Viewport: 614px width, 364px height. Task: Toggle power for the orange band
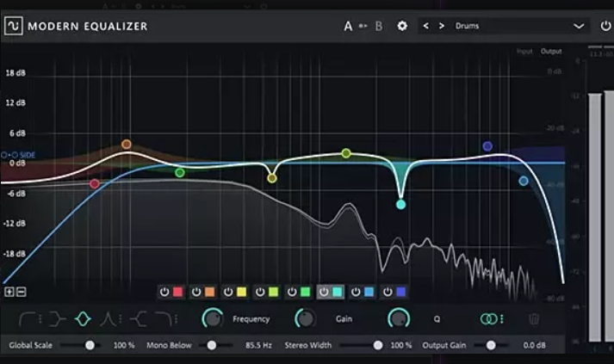(196, 292)
